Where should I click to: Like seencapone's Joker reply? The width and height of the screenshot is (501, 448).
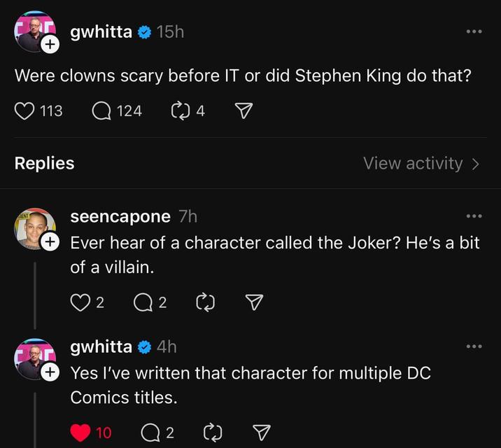tap(80, 302)
